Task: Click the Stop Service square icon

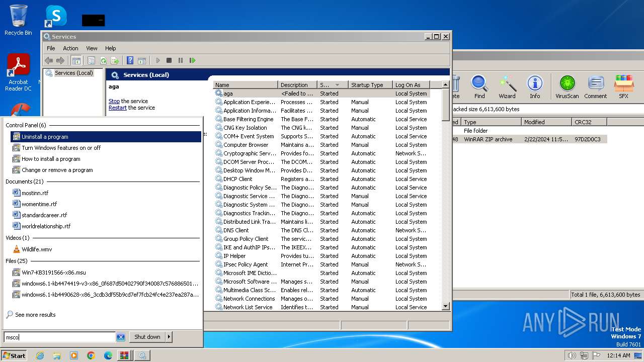Action: (x=169, y=60)
